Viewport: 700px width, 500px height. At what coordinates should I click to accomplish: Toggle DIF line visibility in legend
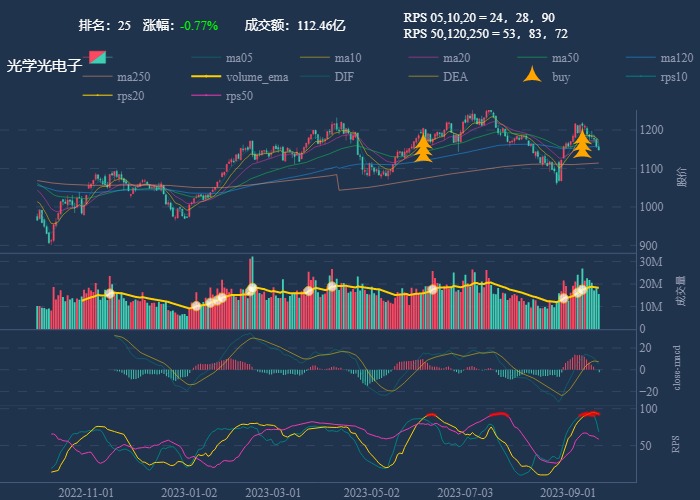[343, 77]
